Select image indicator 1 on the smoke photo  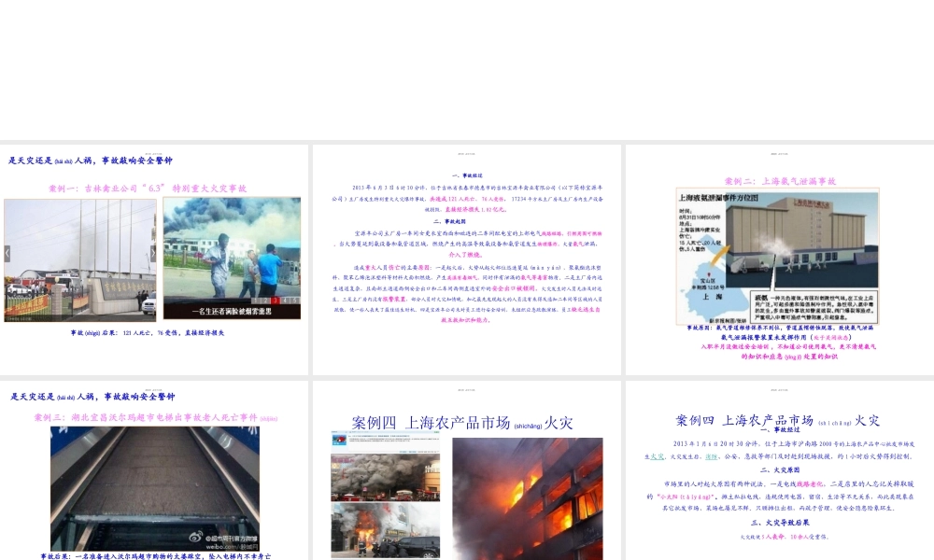tap(256, 300)
